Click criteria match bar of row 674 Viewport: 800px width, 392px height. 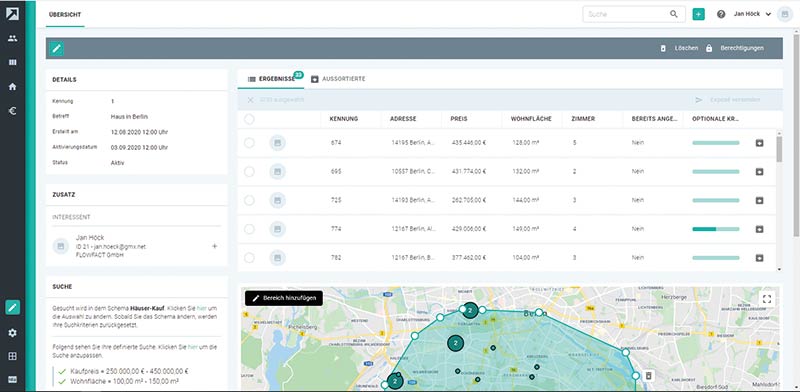pyautogui.click(x=716, y=143)
